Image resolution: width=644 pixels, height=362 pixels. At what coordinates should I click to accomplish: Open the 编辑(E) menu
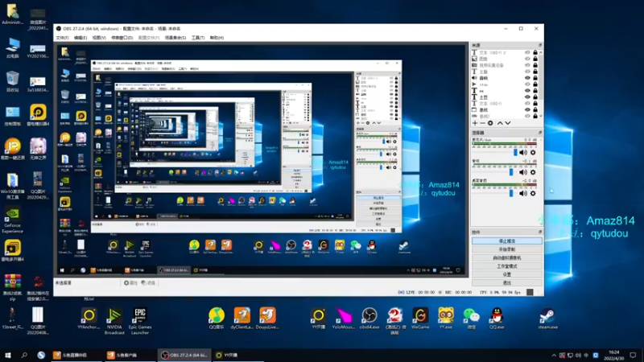[x=80, y=38]
